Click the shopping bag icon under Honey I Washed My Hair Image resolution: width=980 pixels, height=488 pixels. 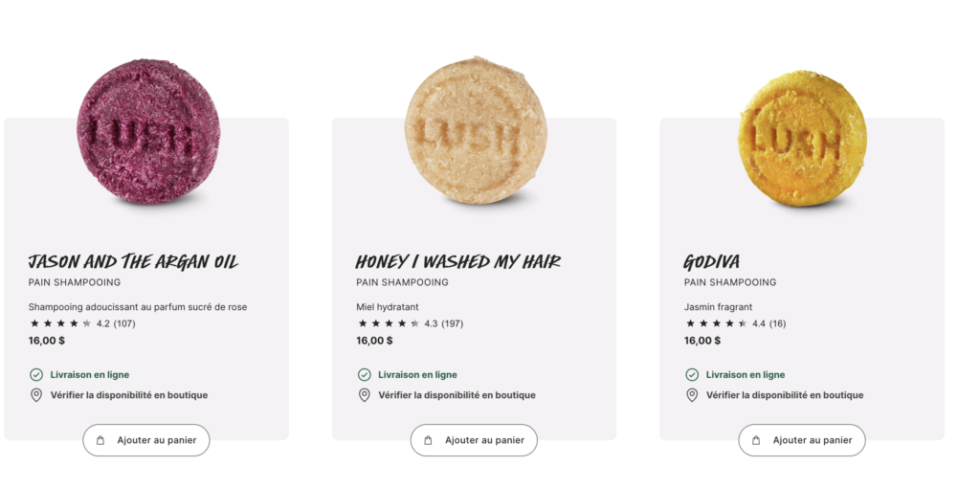pos(428,441)
